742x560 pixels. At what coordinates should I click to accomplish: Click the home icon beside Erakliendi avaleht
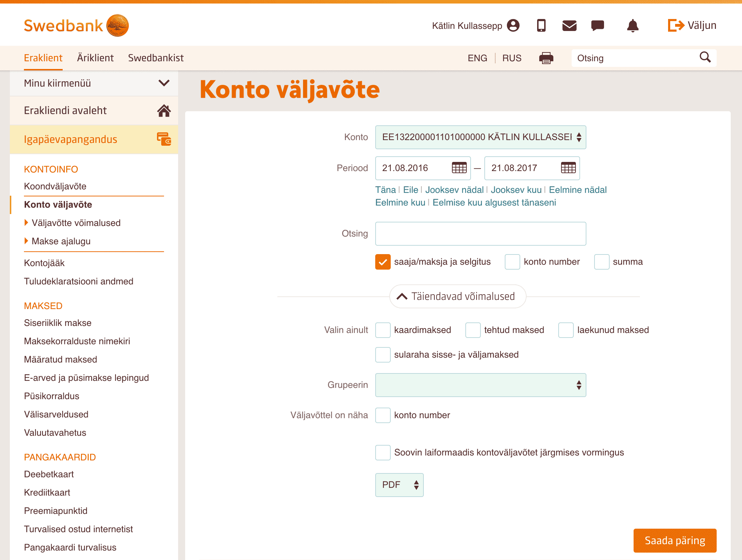click(164, 111)
